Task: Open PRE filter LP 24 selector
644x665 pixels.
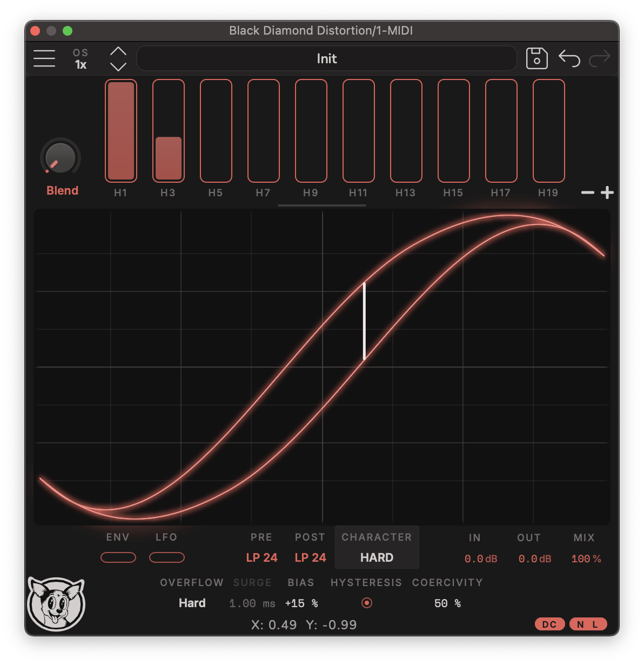Action: pos(261,557)
